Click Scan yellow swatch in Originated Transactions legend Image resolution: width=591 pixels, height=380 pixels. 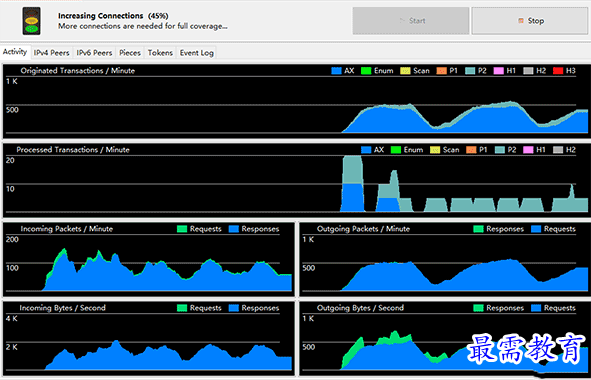tap(405, 71)
